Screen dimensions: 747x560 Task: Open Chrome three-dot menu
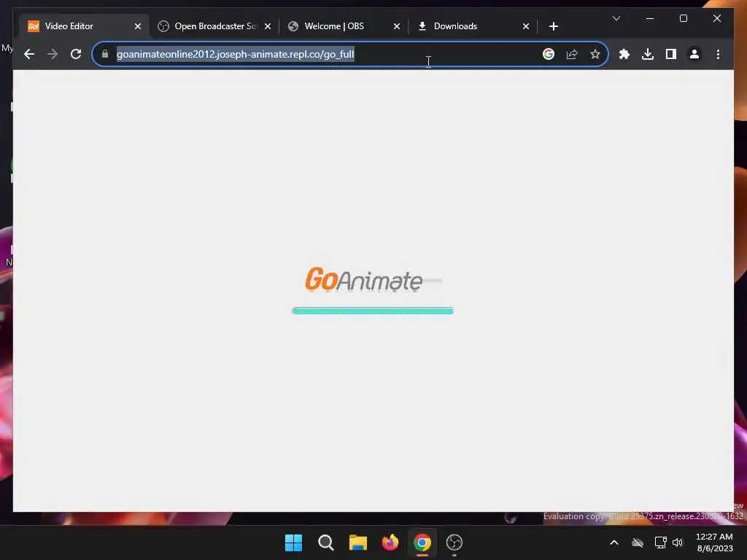pos(718,54)
